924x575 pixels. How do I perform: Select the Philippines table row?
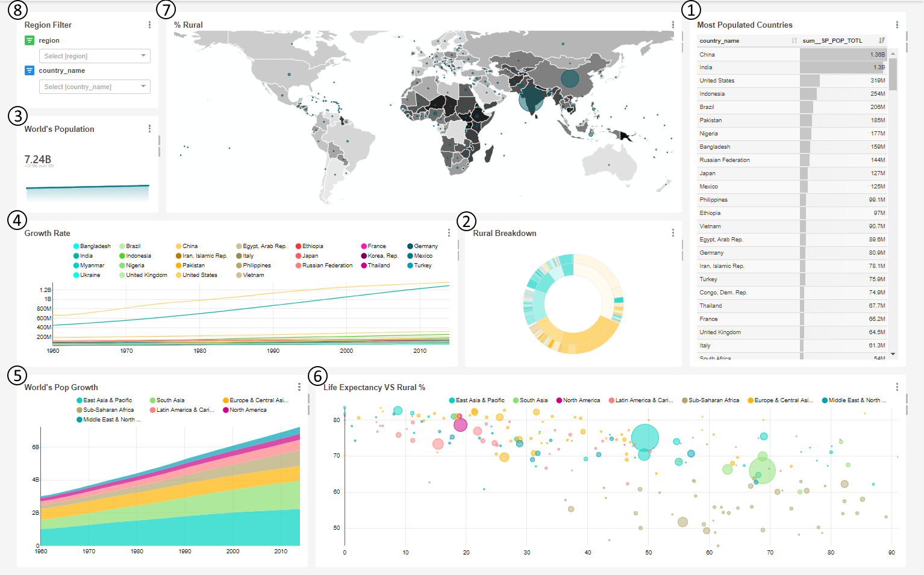point(792,200)
